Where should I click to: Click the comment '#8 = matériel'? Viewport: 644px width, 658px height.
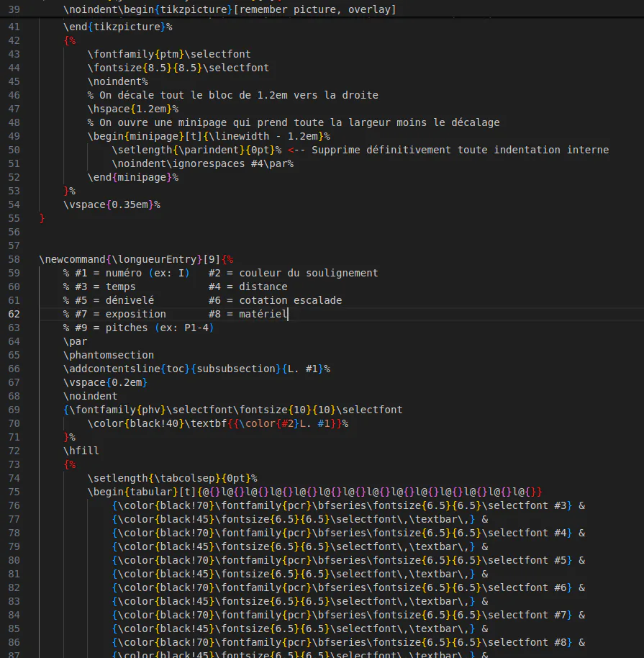248,315
